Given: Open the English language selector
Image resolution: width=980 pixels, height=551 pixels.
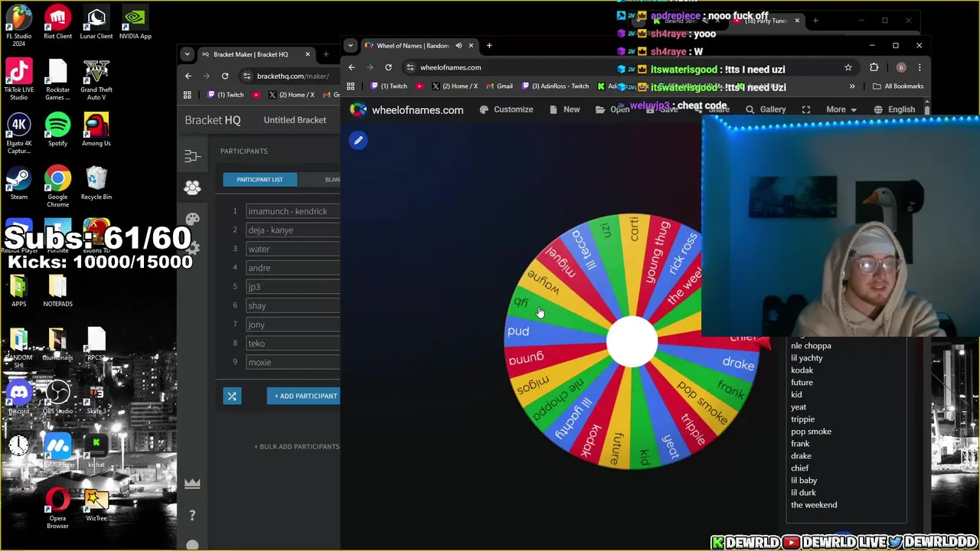Looking at the screenshot, I should tap(894, 109).
